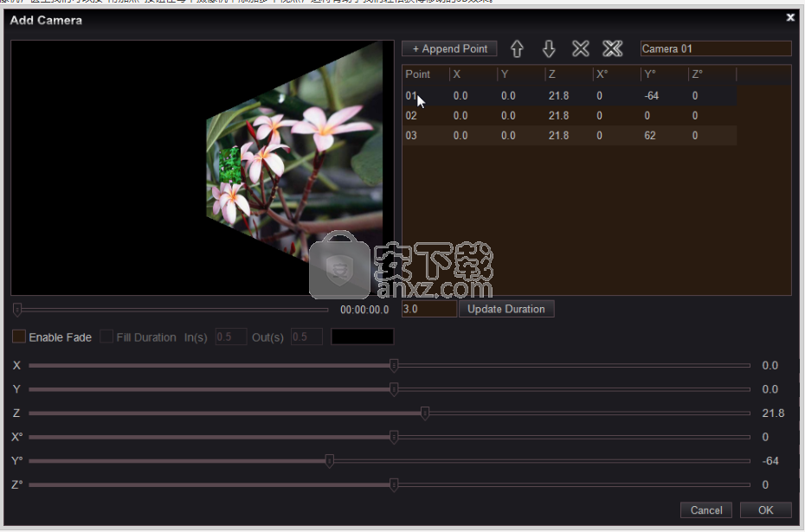Screen dimensions: 805x532
Task: Click the X° rotation slider handle
Action: pyautogui.click(x=394, y=437)
